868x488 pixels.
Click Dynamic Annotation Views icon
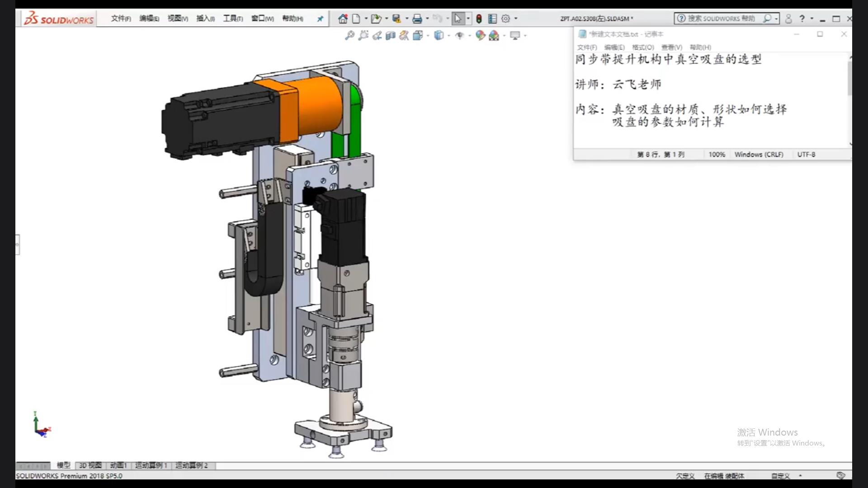[404, 35]
